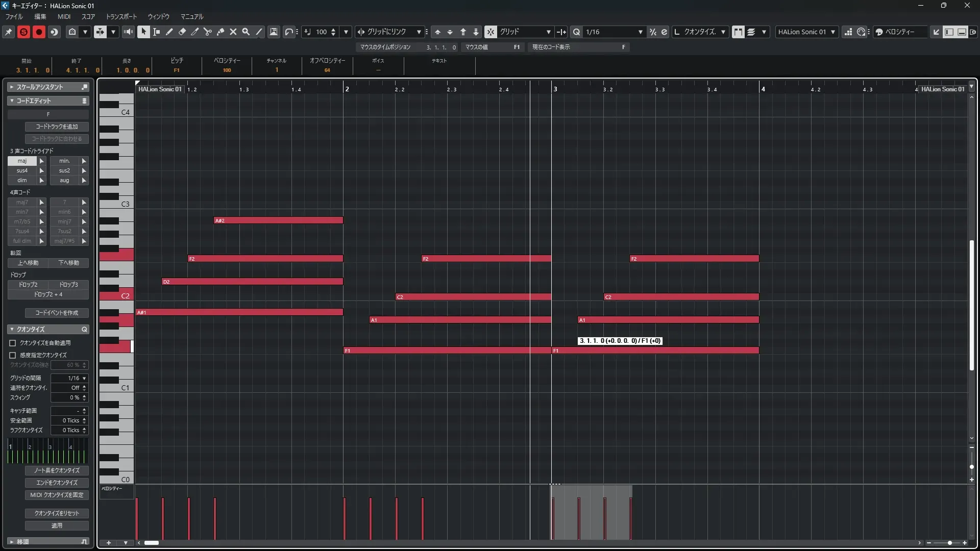The height and width of the screenshot is (551, 980).
Task: Select the Glue tool
Action: 220,32
